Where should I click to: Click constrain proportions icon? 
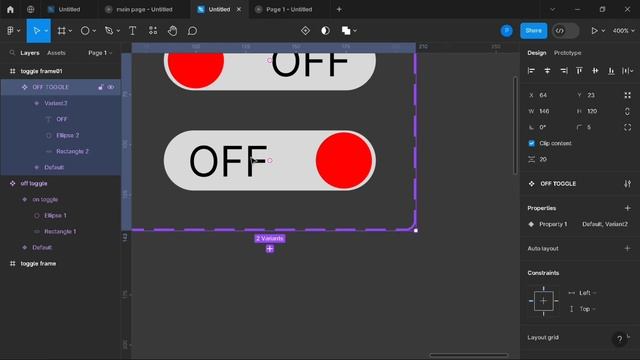tap(627, 111)
